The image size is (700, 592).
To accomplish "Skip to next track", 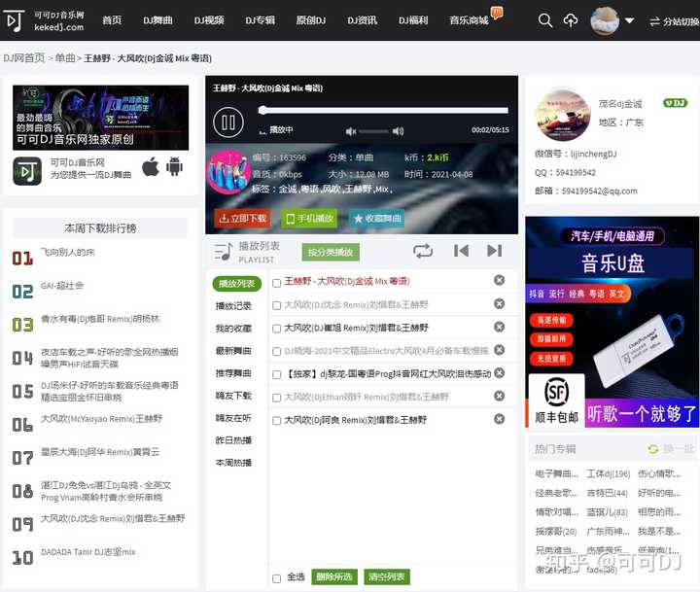I will [494, 251].
